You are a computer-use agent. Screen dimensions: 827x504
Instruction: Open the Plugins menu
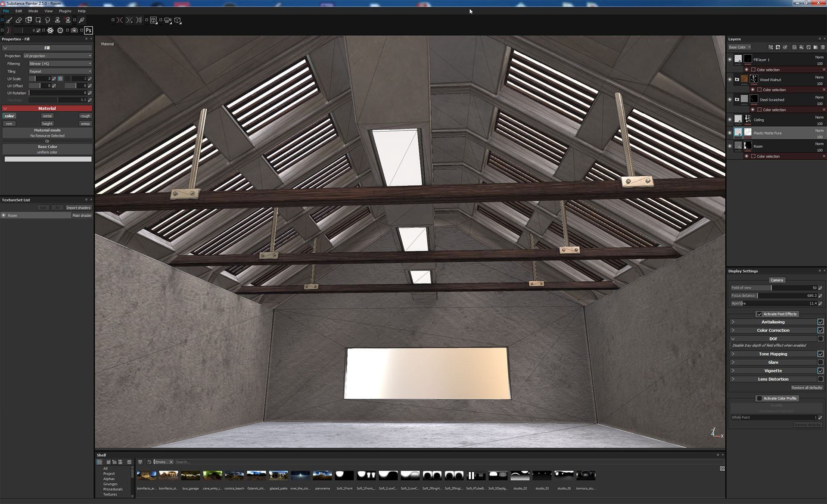65,11
